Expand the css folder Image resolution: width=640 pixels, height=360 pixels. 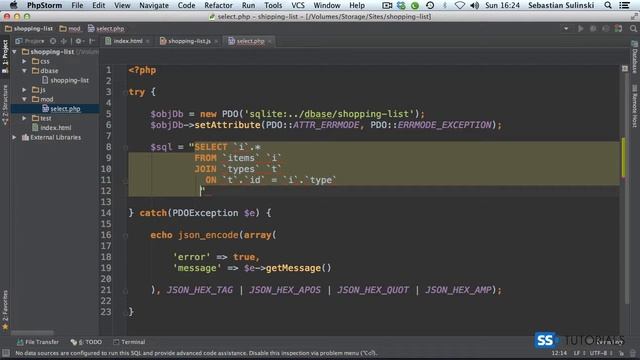[x=24, y=61]
